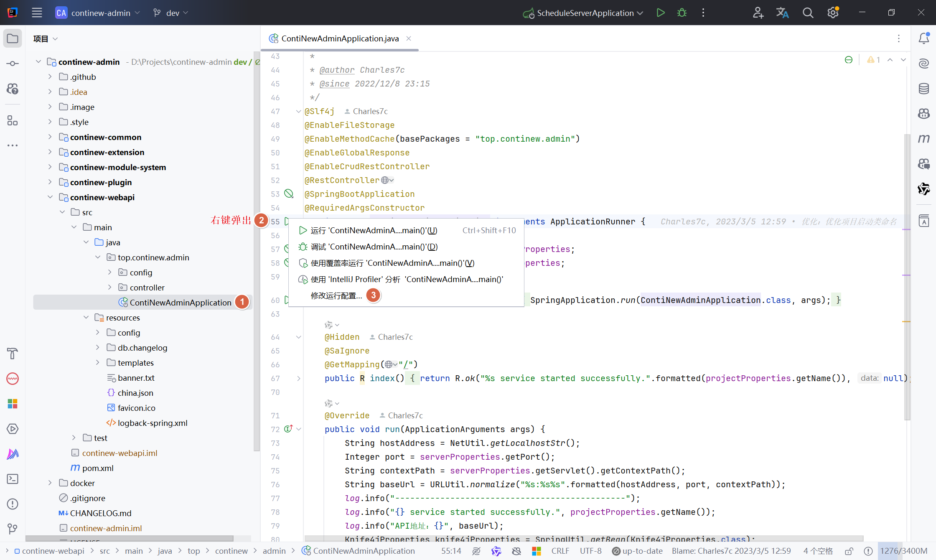Open run configuration dropdown ScheduleServerApplication
The height and width of the screenshot is (560, 936).
pyautogui.click(x=583, y=13)
